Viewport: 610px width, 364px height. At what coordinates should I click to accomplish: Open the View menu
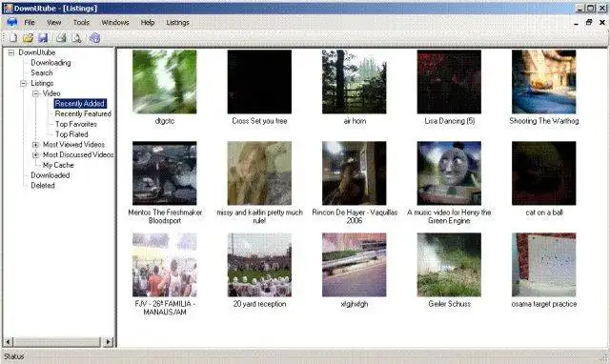54,23
